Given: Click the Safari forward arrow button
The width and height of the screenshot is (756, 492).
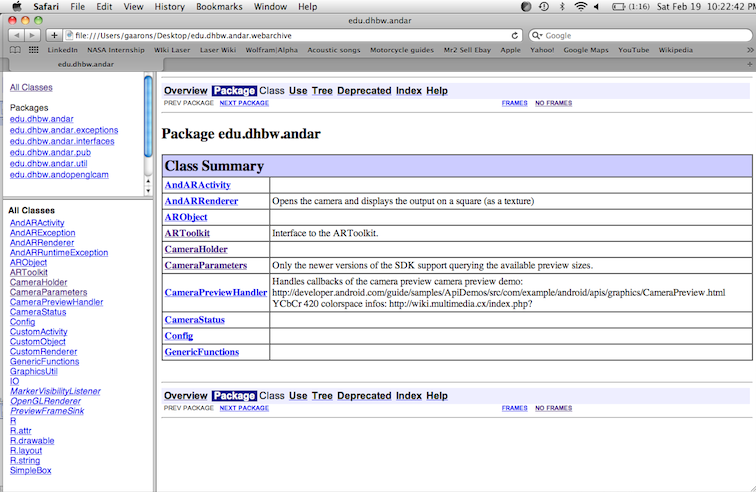Looking at the screenshot, I should (x=34, y=35).
